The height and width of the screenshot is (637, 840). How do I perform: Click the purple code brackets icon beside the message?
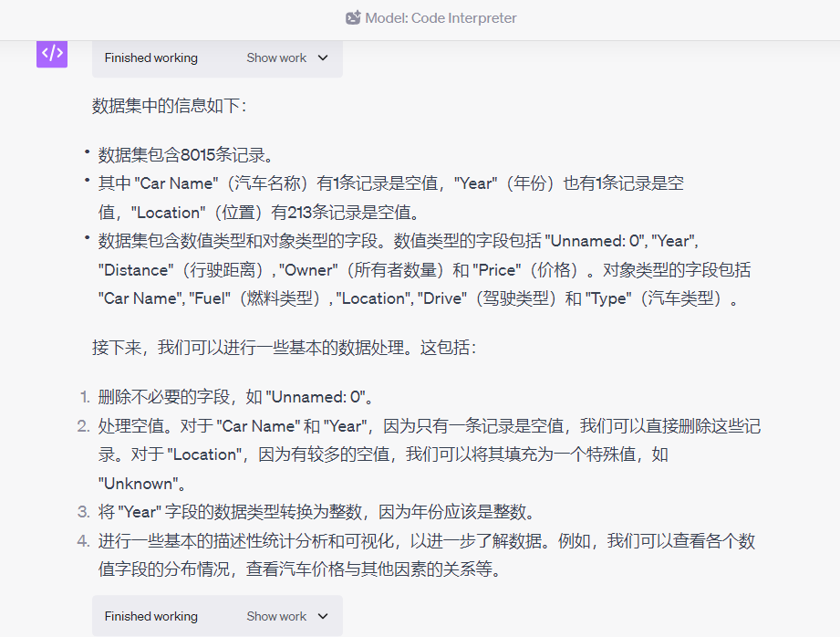52,54
